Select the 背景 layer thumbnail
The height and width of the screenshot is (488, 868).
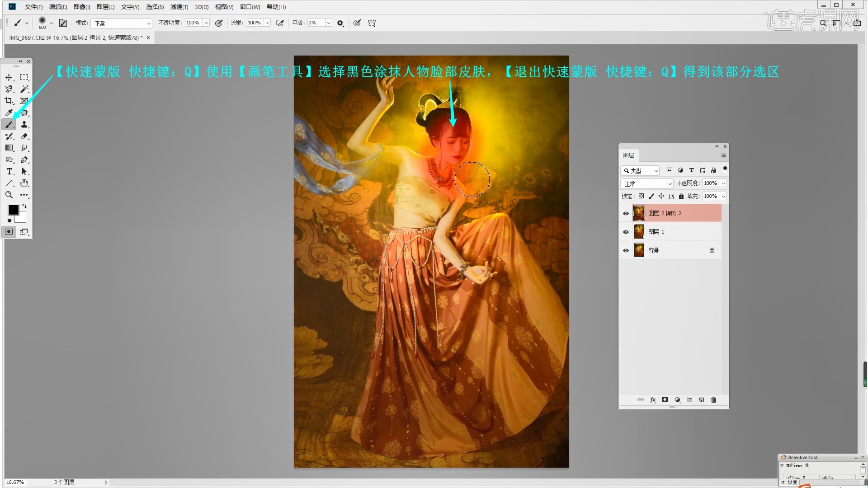639,250
